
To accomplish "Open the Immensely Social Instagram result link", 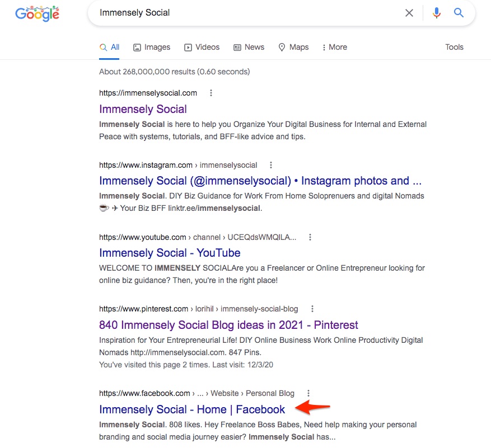I will 260,181.
